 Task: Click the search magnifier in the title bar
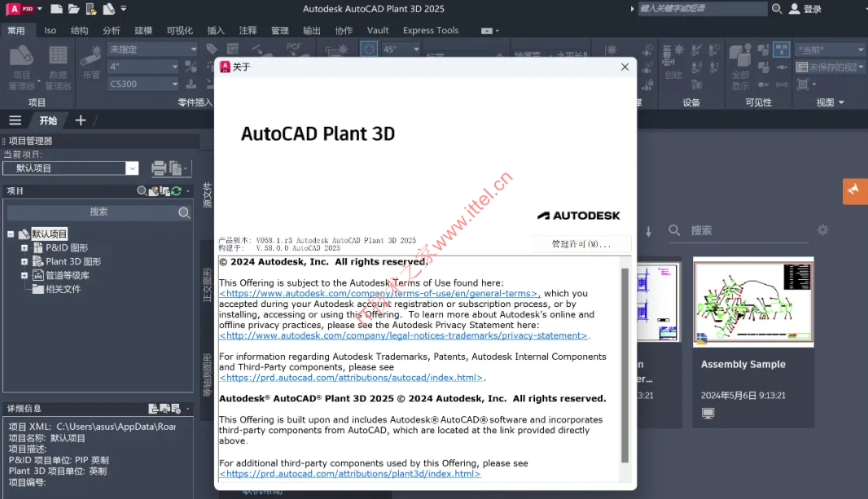pos(777,9)
